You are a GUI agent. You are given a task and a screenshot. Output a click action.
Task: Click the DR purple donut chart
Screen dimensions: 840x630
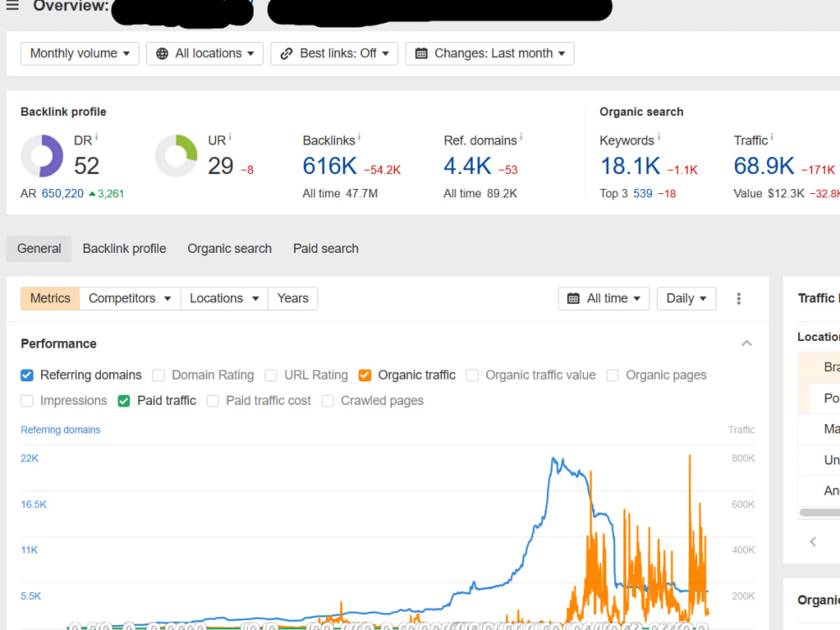42,156
